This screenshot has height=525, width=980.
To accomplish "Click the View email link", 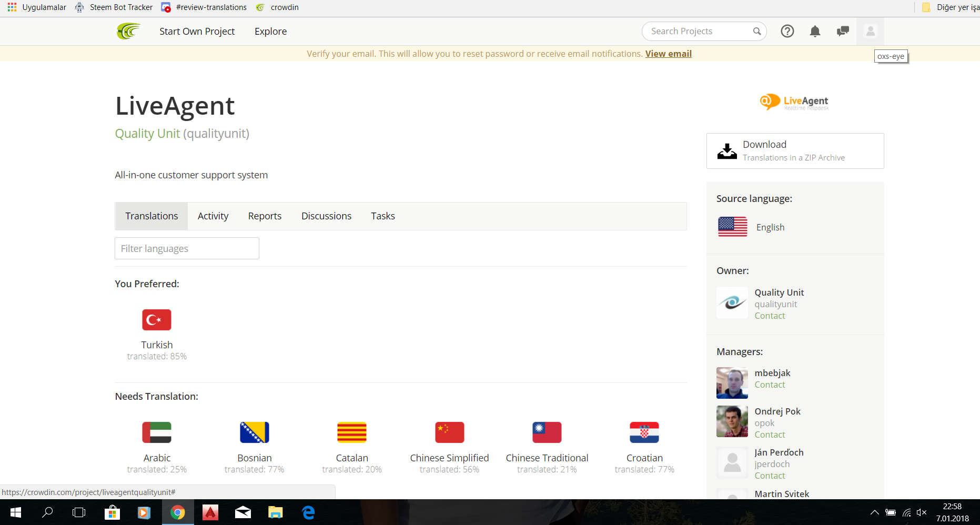I will [669, 54].
